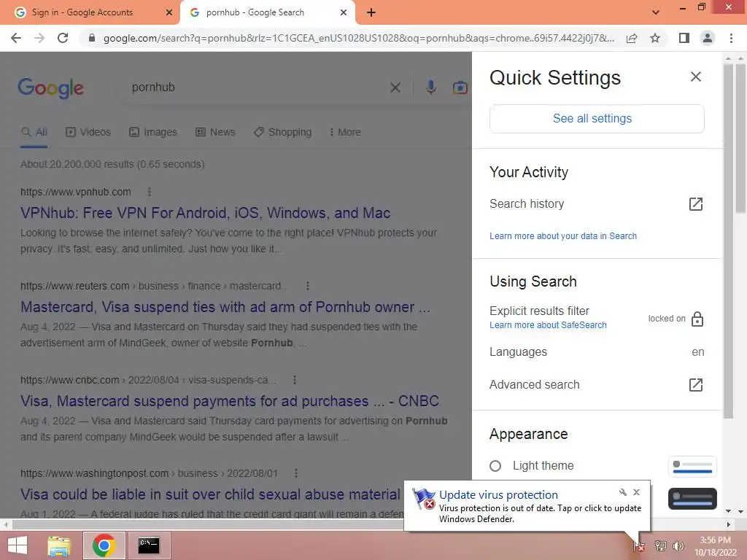Viewport: 747px width, 560px height.
Task: Expand the tab search chevron
Action: [x=656, y=12]
